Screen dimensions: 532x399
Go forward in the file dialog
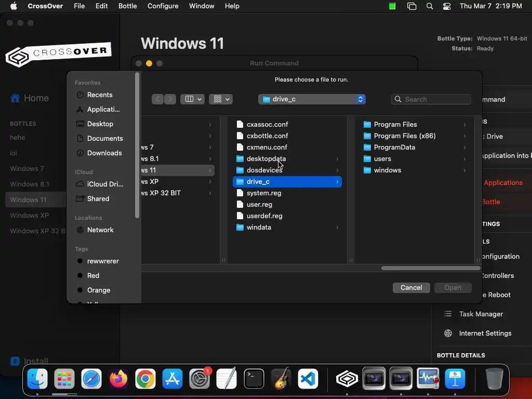pos(170,99)
